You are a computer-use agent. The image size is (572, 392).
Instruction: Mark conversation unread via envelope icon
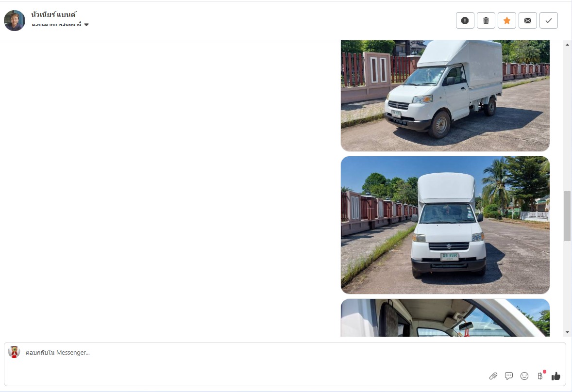pos(527,20)
